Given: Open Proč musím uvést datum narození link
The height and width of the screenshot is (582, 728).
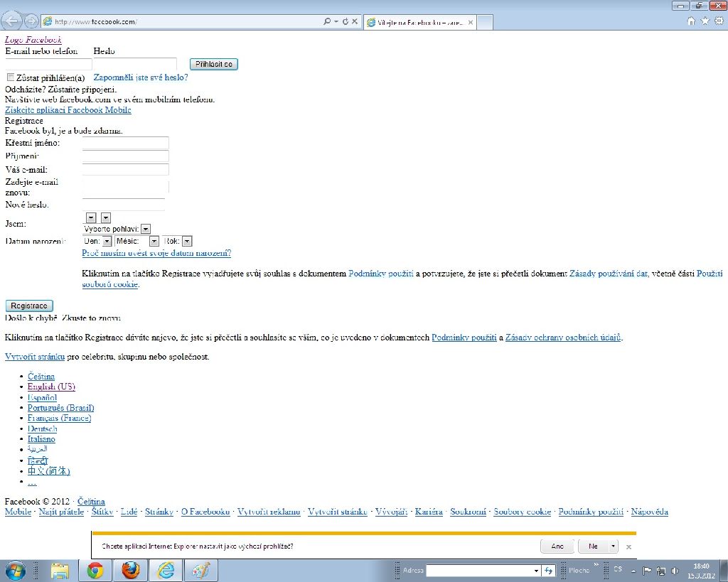Looking at the screenshot, I should click(156, 253).
